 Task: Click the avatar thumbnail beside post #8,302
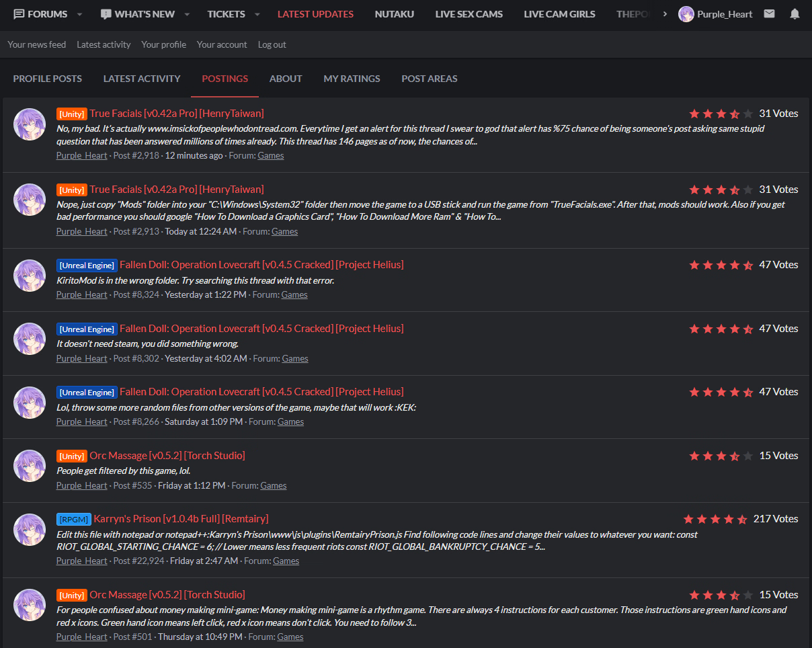(30, 339)
